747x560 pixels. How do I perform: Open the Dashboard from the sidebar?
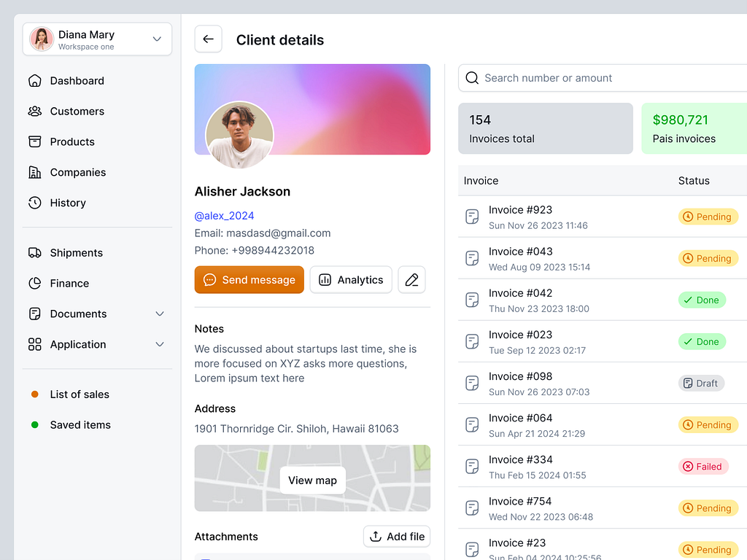pos(77,80)
